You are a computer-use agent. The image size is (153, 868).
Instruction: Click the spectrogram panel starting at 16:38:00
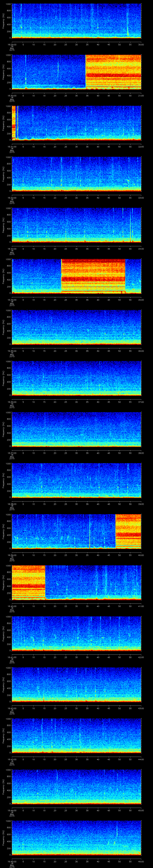(76, 481)
